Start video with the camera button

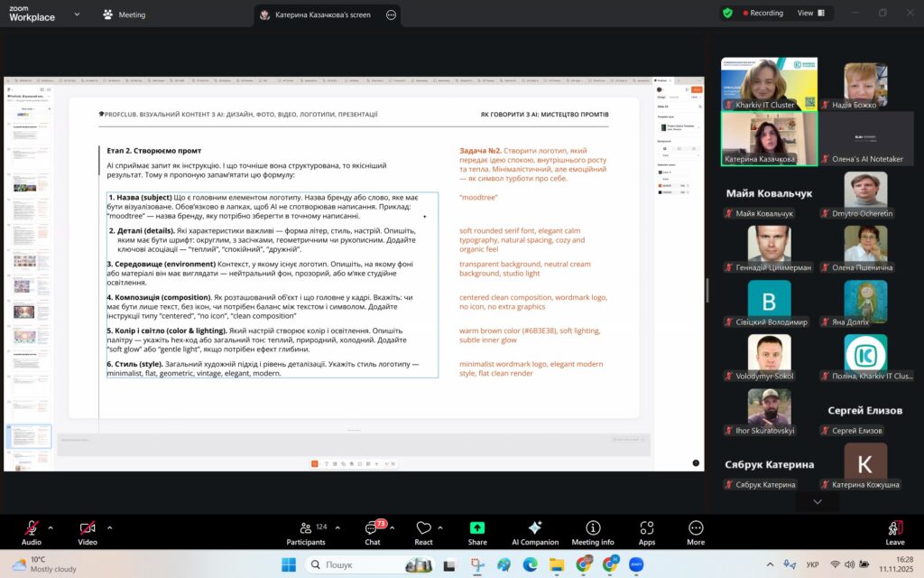(88, 528)
